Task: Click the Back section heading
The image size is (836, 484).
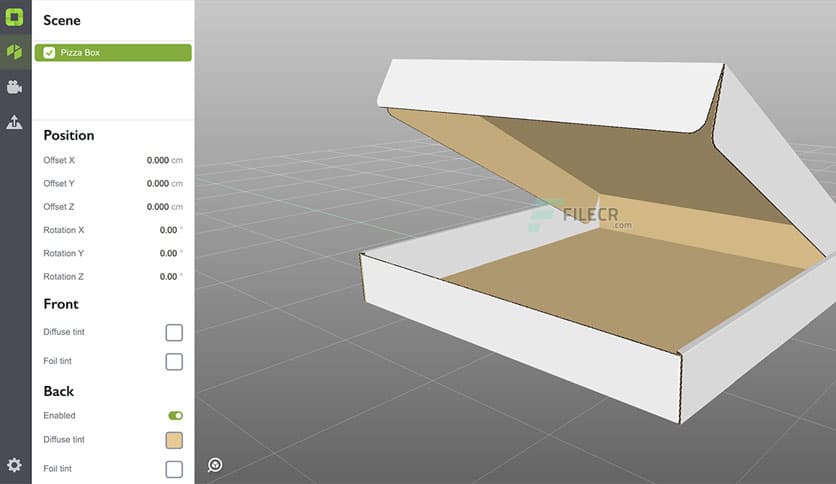Action: (59, 391)
